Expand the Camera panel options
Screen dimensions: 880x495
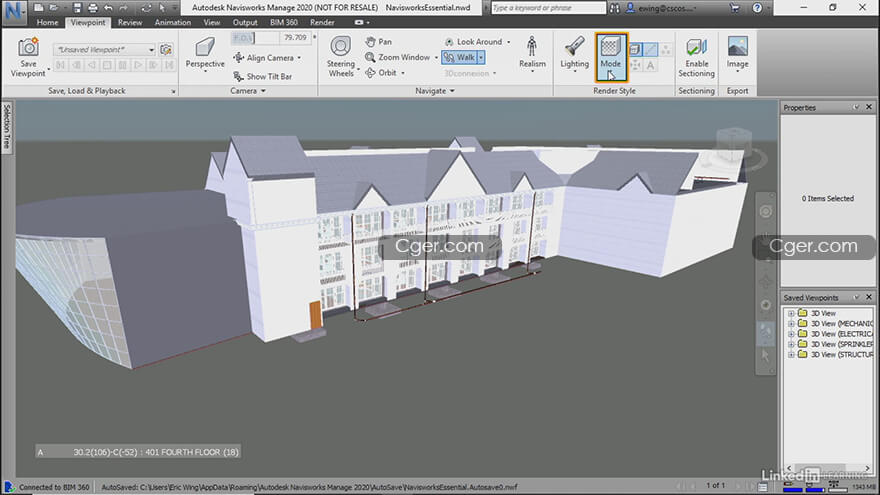(248, 91)
